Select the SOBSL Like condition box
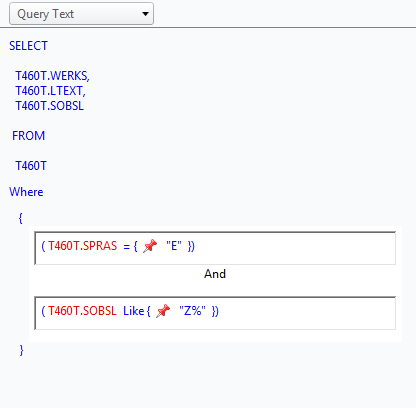Viewport: 416px width, 408px height. tap(215, 313)
